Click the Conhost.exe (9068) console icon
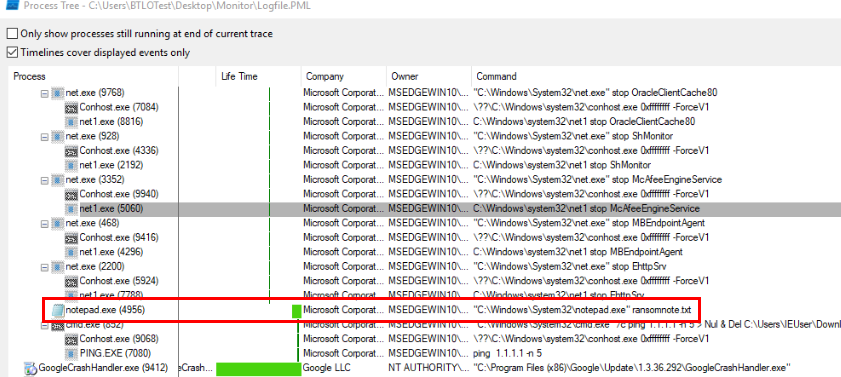Viewport: 841px width, 377px height. click(71, 339)
